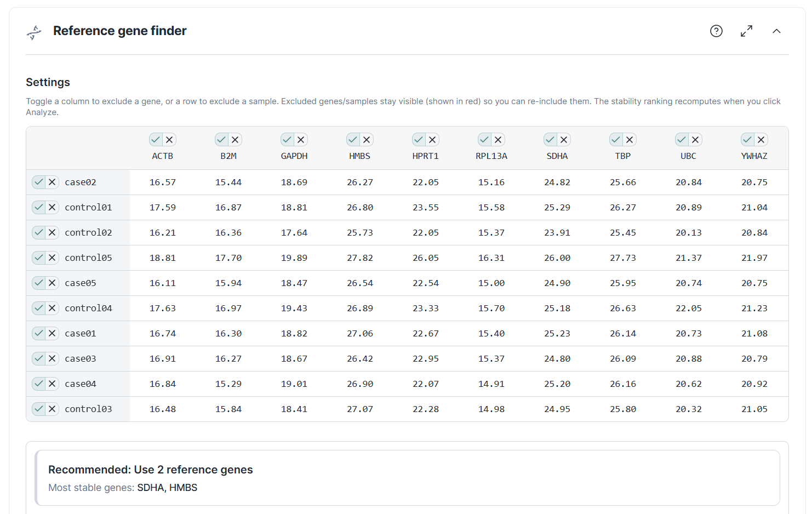Image resolution: width=812 pixels, height=514 pixels.
Task: Expand panel to fullscreen with arrows icon
Action: pos(746,31)
